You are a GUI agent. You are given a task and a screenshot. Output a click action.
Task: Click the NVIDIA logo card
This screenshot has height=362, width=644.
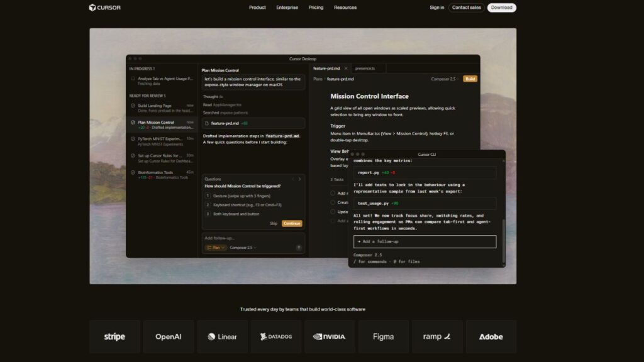(x=330, y=337)
